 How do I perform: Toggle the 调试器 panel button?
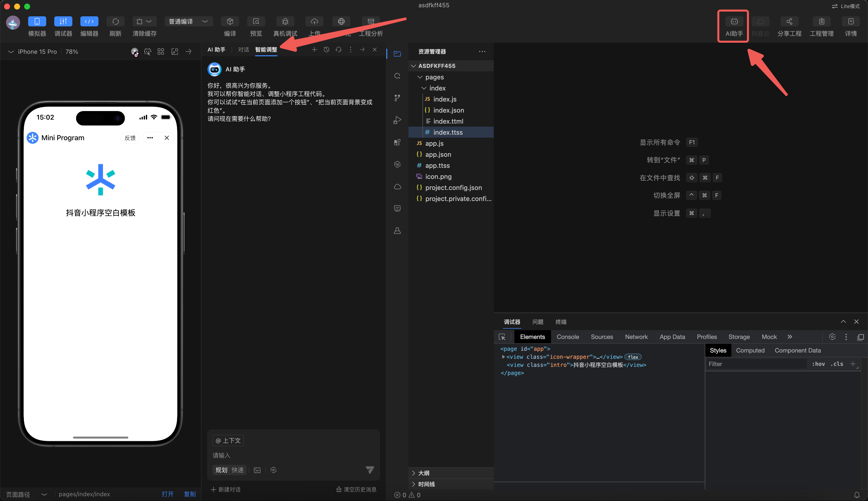(63, 22)
